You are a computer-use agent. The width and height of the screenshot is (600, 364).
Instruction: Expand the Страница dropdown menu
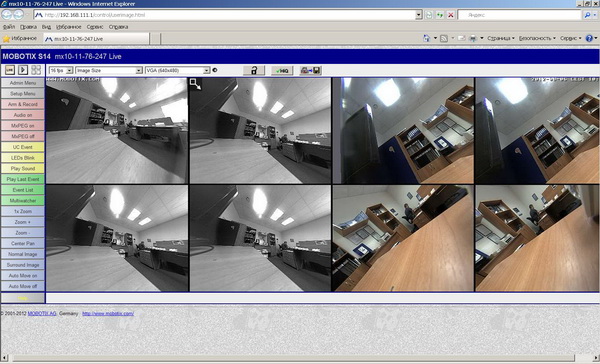tap(501, 38)
